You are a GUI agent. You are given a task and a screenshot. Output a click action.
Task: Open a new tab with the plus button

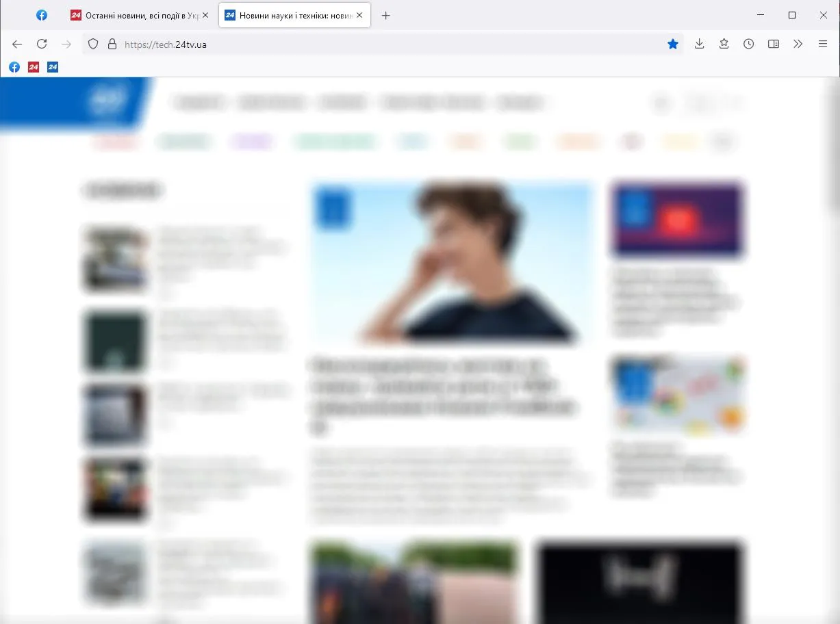point(385,15)
